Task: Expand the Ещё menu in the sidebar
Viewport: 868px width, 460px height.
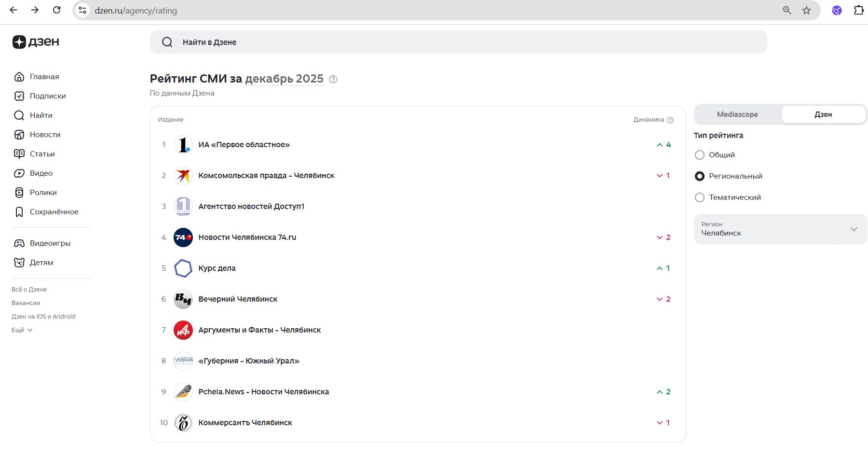Action: click(22, 330)
